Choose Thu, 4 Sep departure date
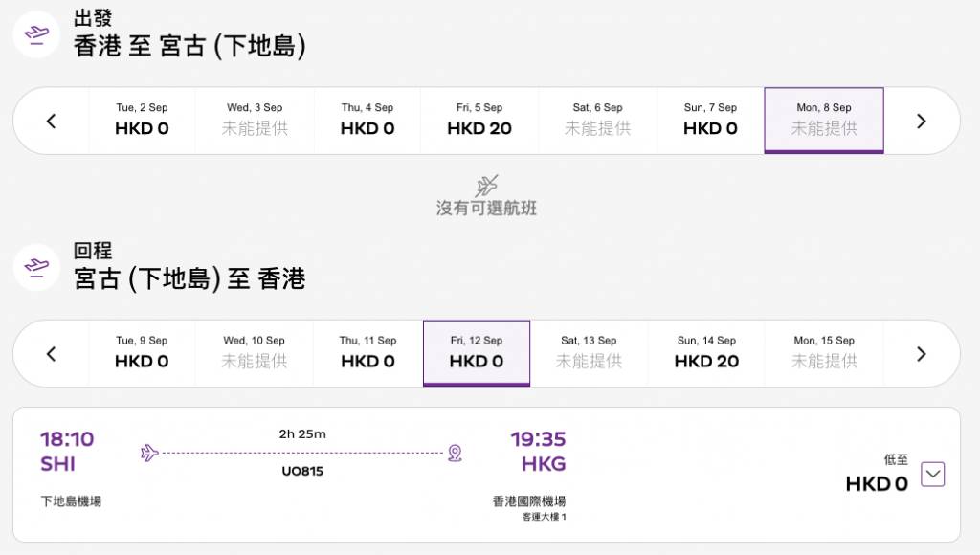980x555 pixels. [x=367, y=121]
